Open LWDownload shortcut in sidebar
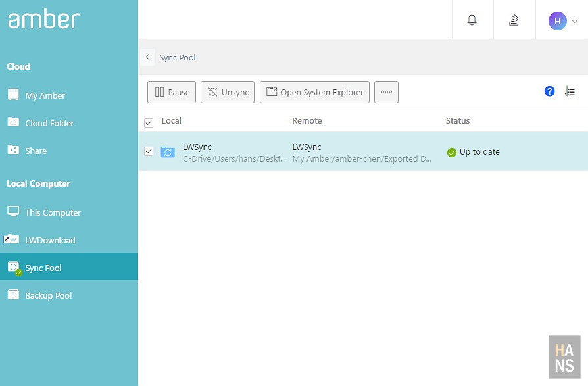 [x=69, y=240]
